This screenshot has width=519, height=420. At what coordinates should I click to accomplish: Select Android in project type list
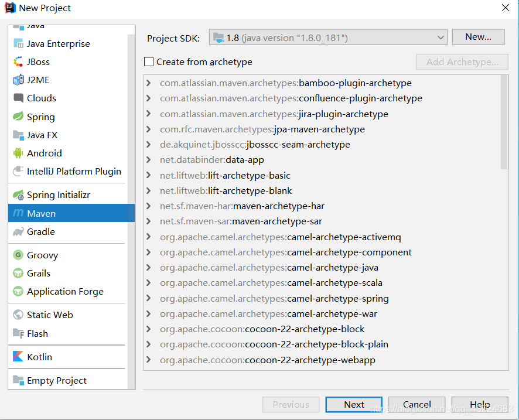[68, 153]
